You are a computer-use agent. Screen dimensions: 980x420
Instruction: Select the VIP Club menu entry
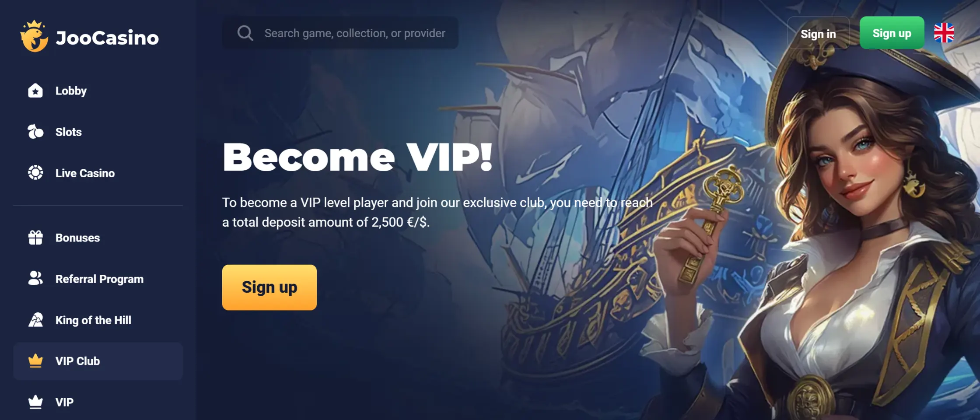[x=98, y=361]
